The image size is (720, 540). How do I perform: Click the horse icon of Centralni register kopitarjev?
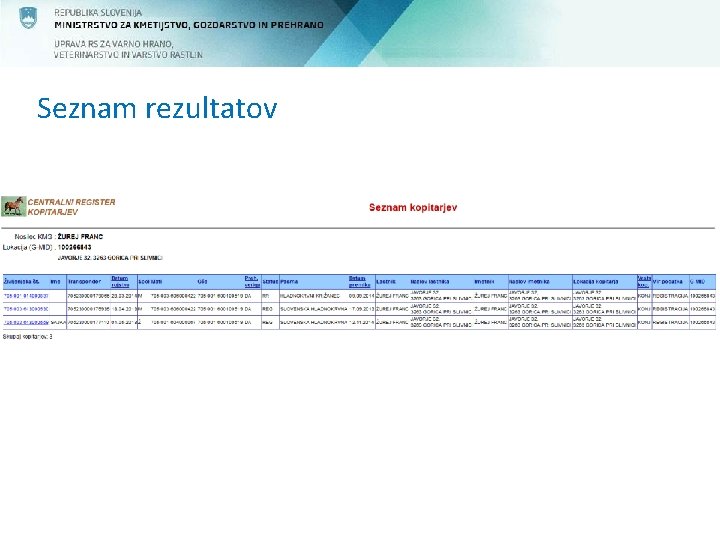pyautogui.click(x=13, y=206)
